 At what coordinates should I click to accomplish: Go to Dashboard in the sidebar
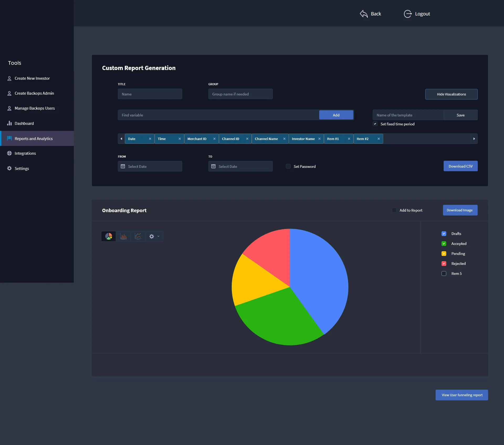pos(24,123)
